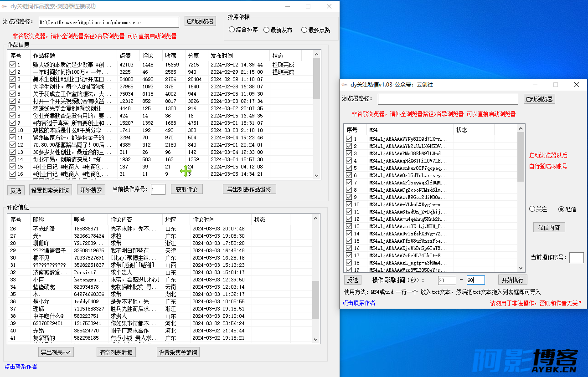Click the dy关注私信 window title icon
Image resolution: width=588 pixels, height=377 pixels.
pos(345,85)
